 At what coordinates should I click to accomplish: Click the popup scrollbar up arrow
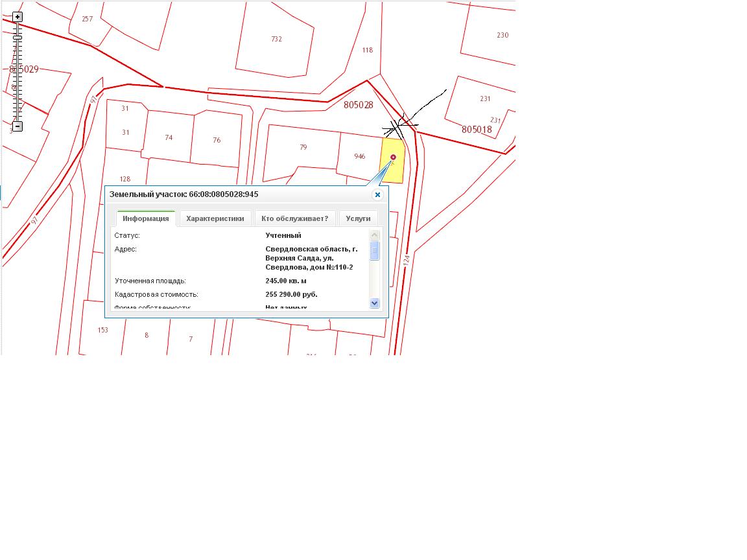click(374, 235)
